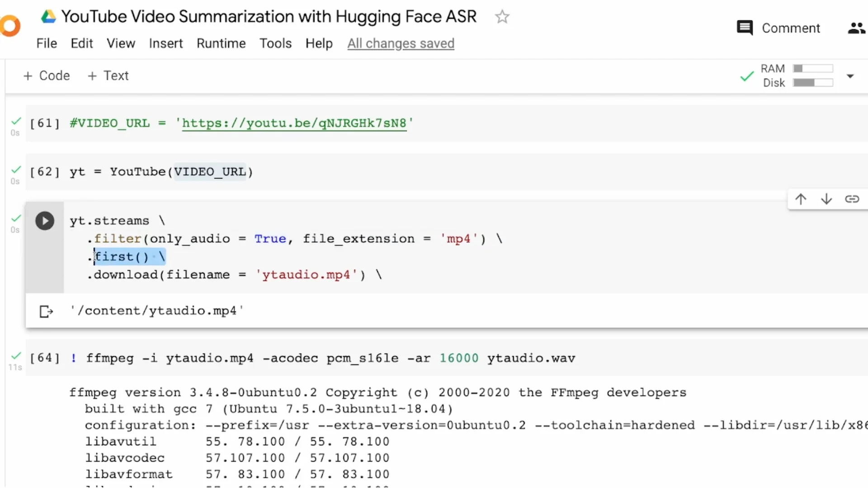Image resolution: width=868 pixels, height=488 pixels.
Task: Move the selected cell up
Action: [x=800, y=199]
